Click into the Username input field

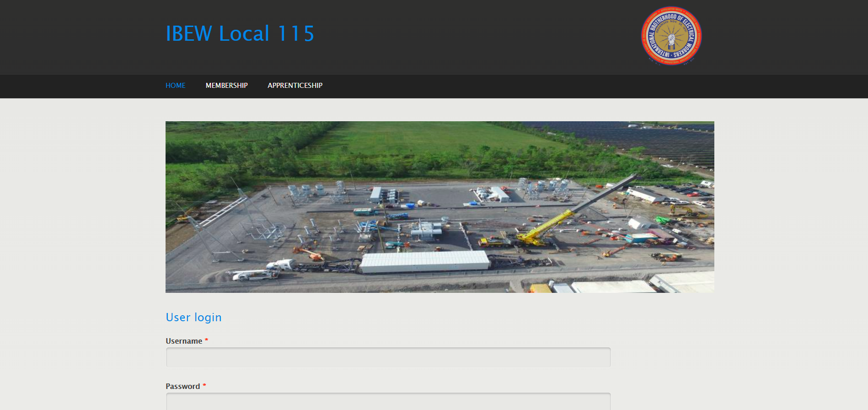pyautogui.click(x=388, y=357)
